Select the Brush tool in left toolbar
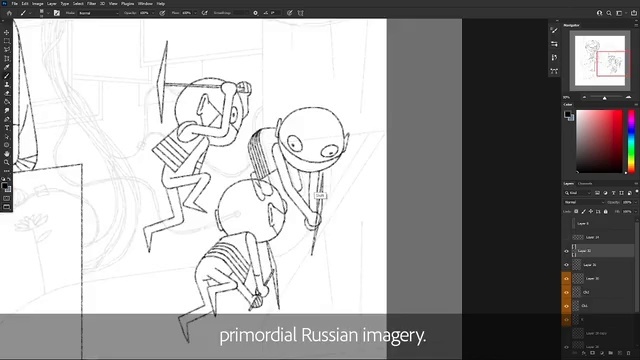 (x=7, y=76)
